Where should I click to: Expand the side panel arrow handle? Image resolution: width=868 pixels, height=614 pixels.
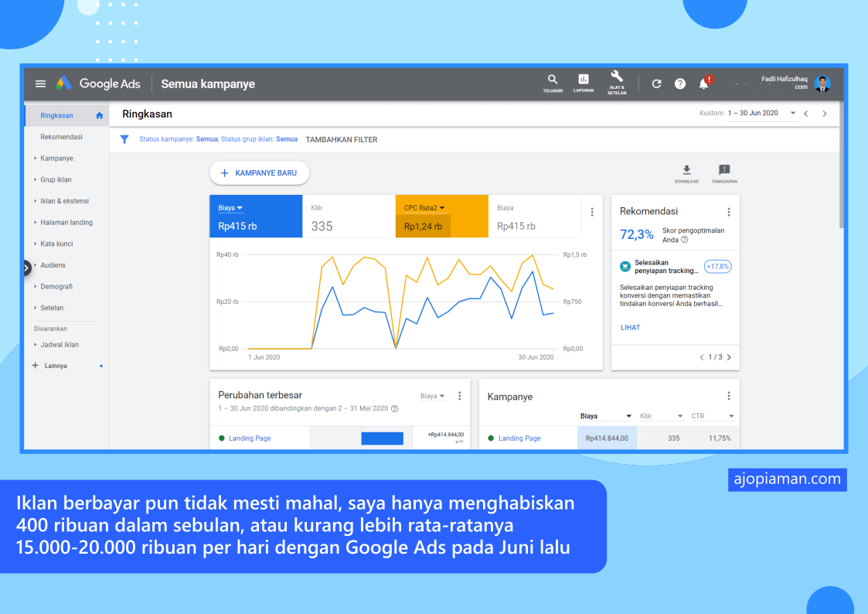pos(26,268)
